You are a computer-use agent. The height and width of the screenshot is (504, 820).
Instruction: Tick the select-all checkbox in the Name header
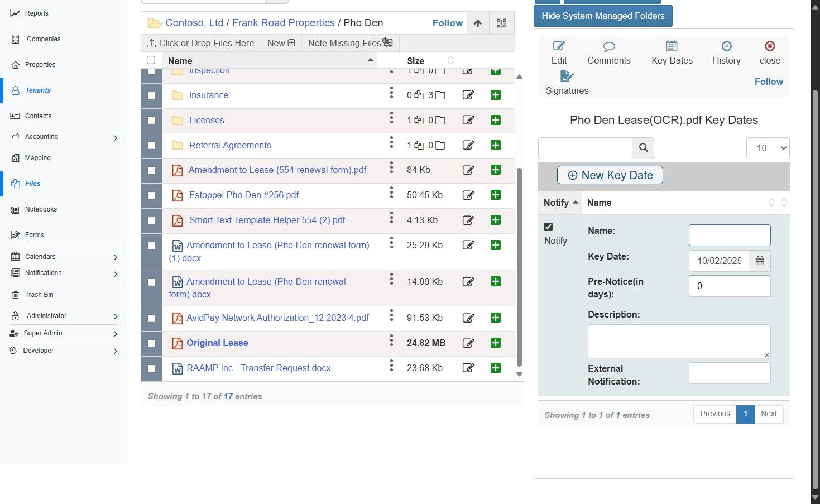coord(151,60)
